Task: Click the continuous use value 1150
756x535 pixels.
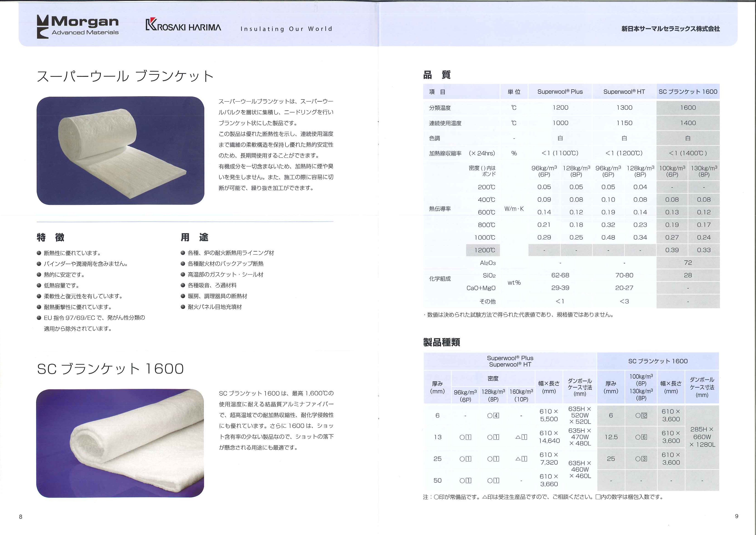Action: [624, 123]
